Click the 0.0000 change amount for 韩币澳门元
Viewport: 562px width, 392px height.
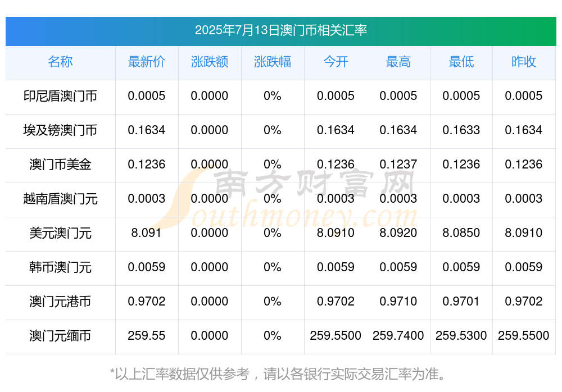tap(210, 267)
